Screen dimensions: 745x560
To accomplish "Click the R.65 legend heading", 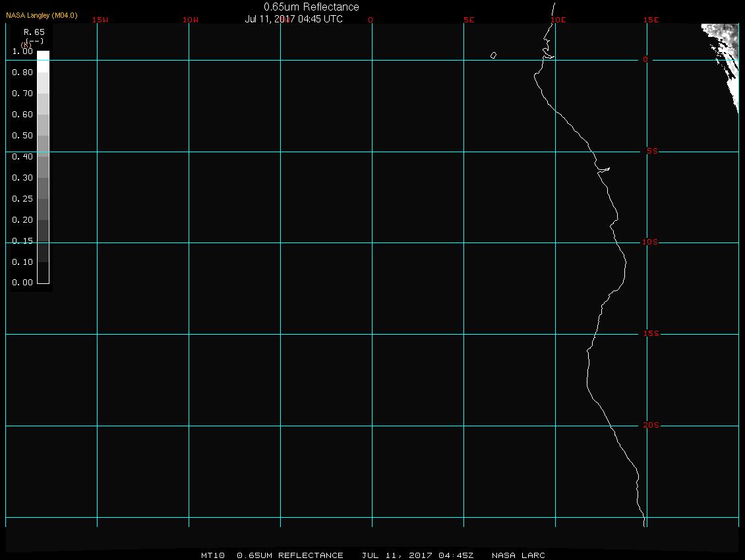I will (x=34, y=32).
